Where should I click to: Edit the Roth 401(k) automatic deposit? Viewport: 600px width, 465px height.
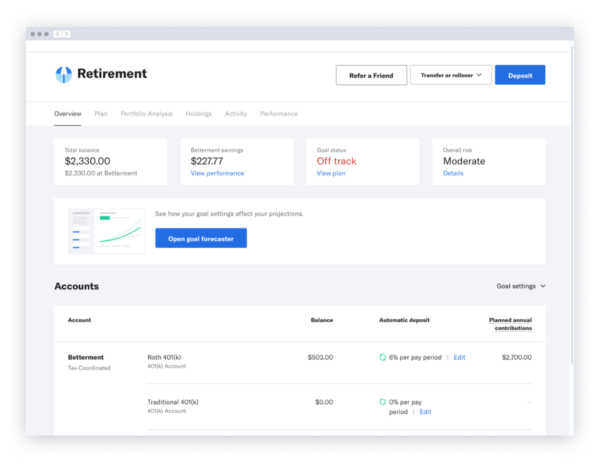[459, 357]
